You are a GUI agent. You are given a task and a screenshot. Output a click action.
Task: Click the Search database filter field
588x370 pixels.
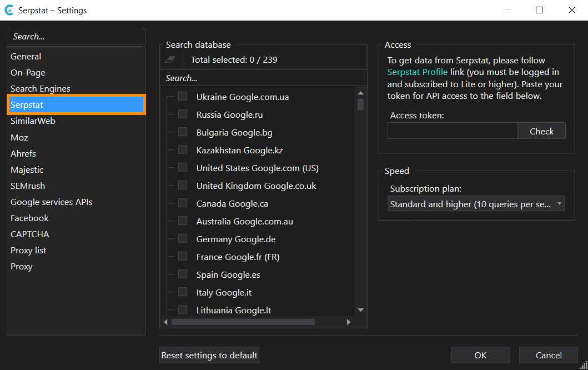(263, 78)
